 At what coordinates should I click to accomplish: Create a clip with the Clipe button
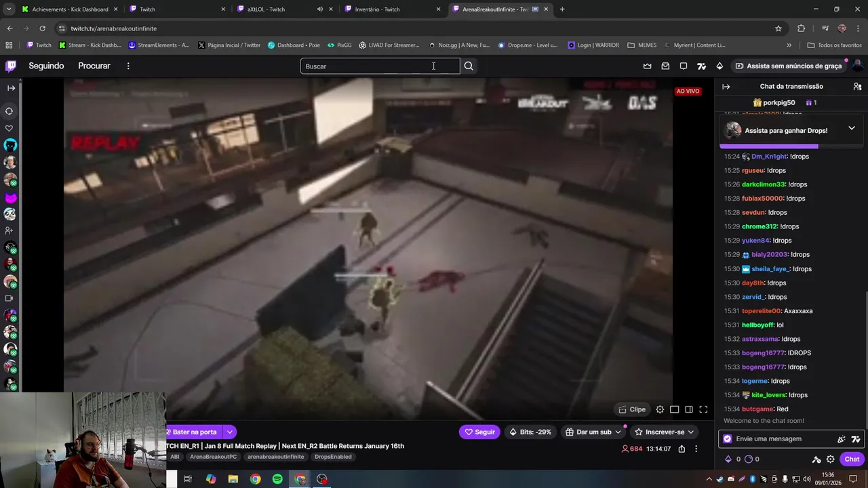click(632, 409)
